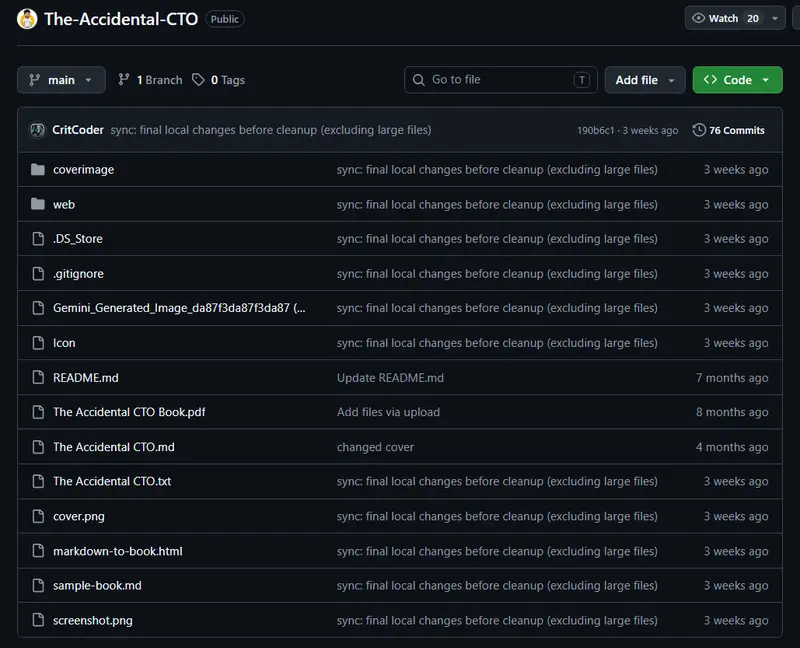Click the file icon beside Icon
The image size is (800, 648).
(x=38, y=343)
